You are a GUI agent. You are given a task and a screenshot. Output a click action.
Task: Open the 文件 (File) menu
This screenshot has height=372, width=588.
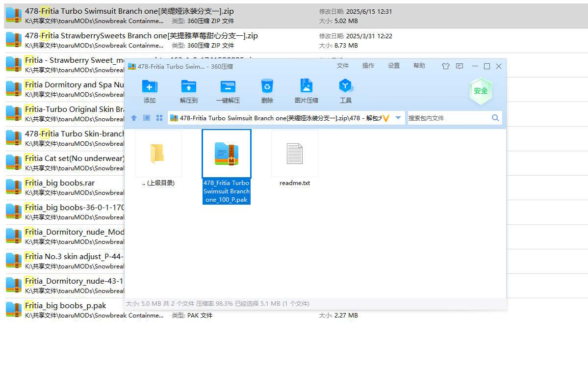pos(343,66)
